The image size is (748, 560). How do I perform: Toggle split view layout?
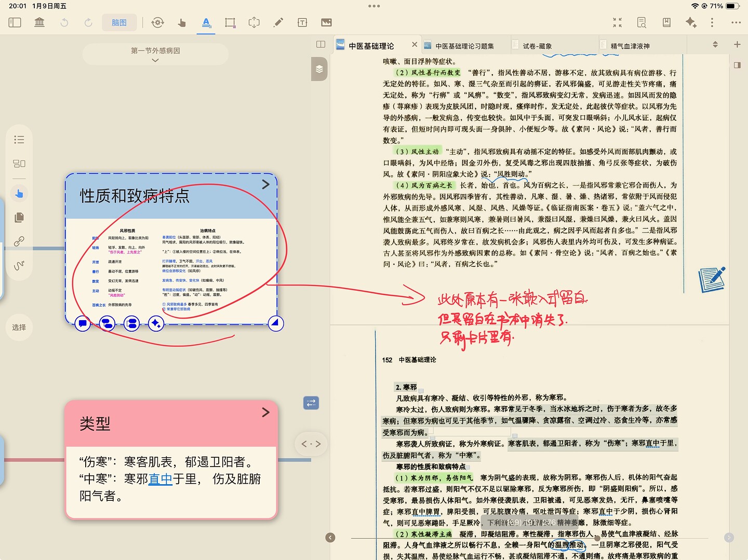pyautogui.click(x=320, y=45)
